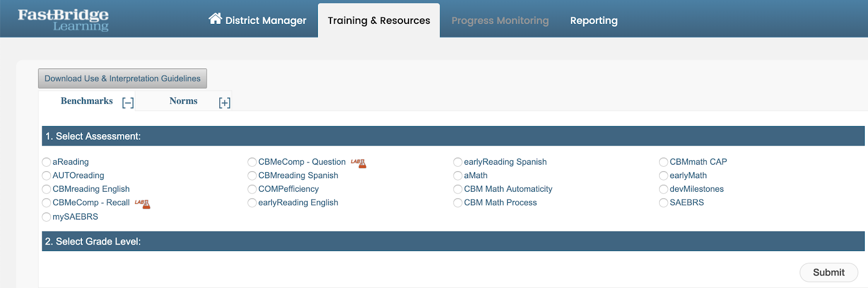Select the devMilestones radio button
868x288 pixels.
pyautogui.click(x=663, y=189)
